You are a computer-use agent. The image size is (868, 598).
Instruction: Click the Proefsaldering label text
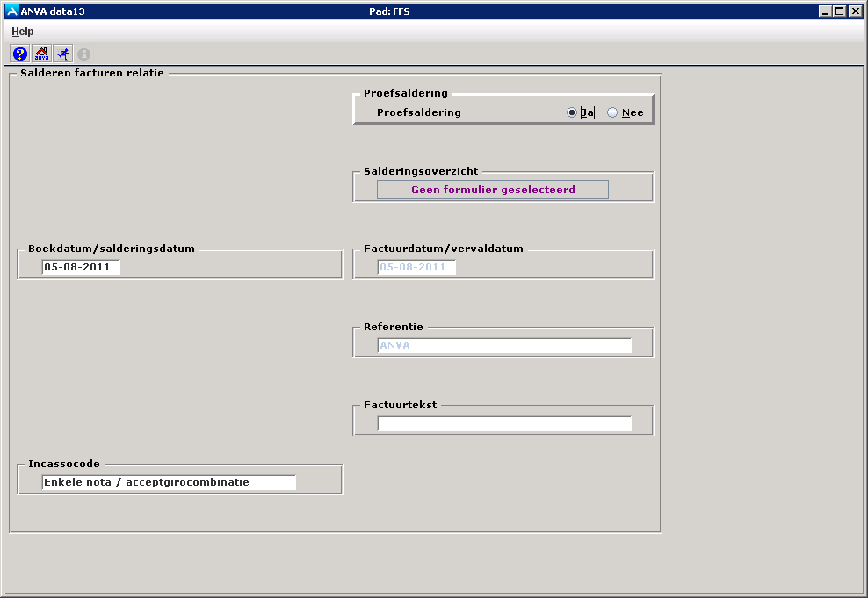click(418, 112)
